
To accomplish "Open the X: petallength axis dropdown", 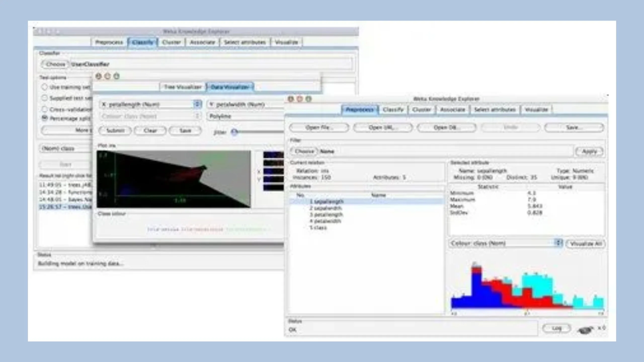I will coord(150,104).
